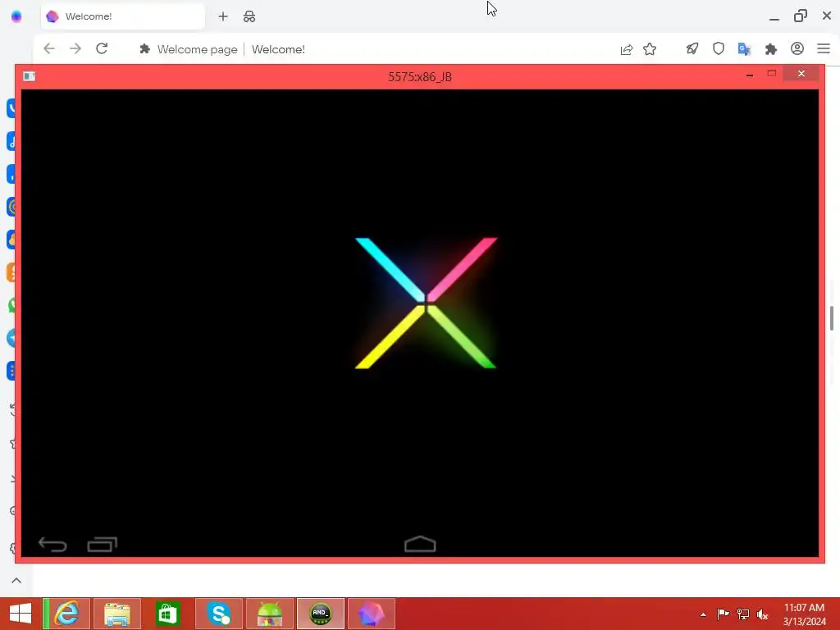Share this page via share icon

coord(626,49)
